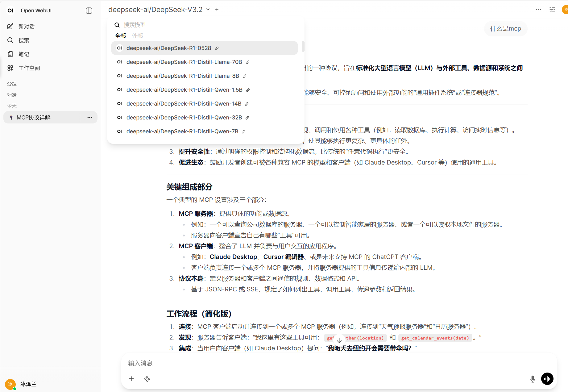Open the 搜索 sidebar item
The height and width of the screenshot is (392, 568).
click(x=23, y=40)
